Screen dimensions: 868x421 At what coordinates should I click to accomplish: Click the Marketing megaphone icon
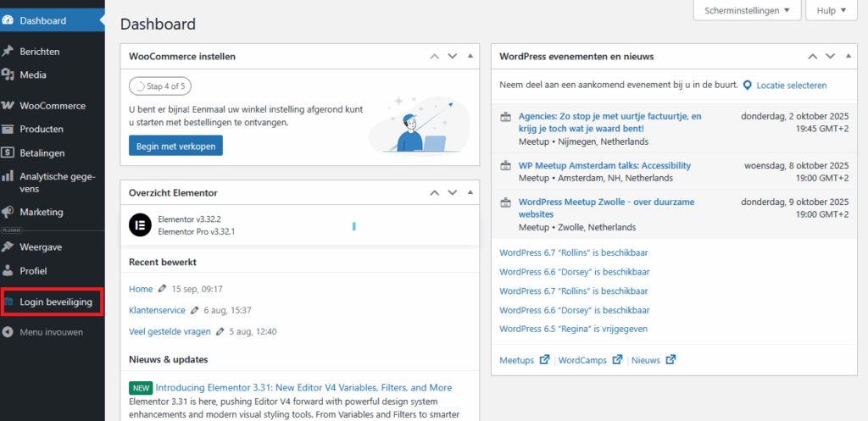point(8,212)
